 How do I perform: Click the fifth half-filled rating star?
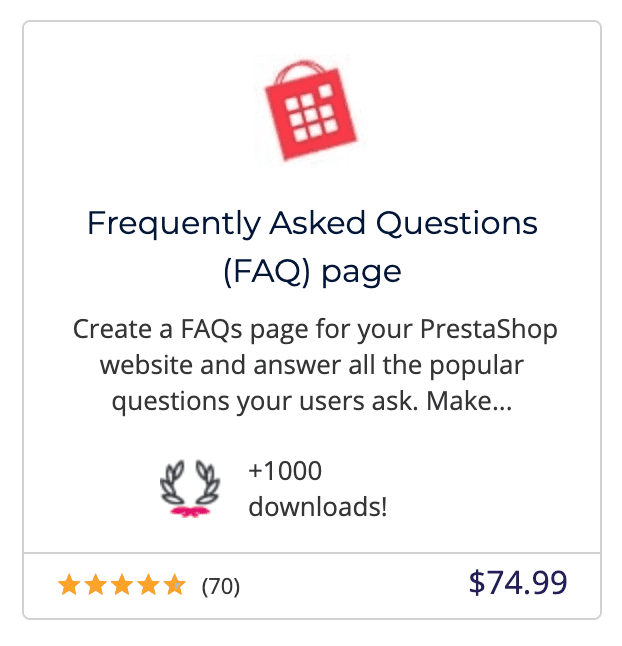(x=175, y=585)
